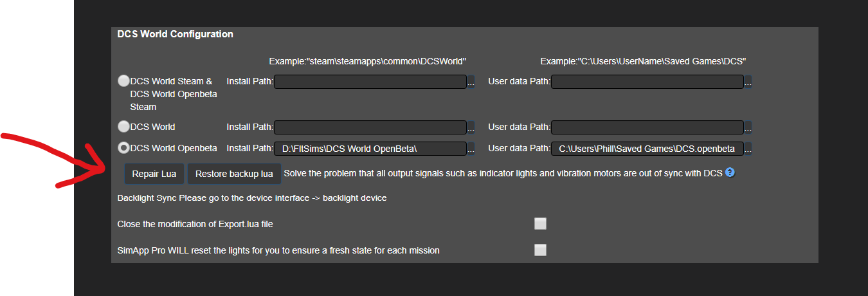Click the 'Solve the problem that all output signals' description
868x296 pixels.
503,173
